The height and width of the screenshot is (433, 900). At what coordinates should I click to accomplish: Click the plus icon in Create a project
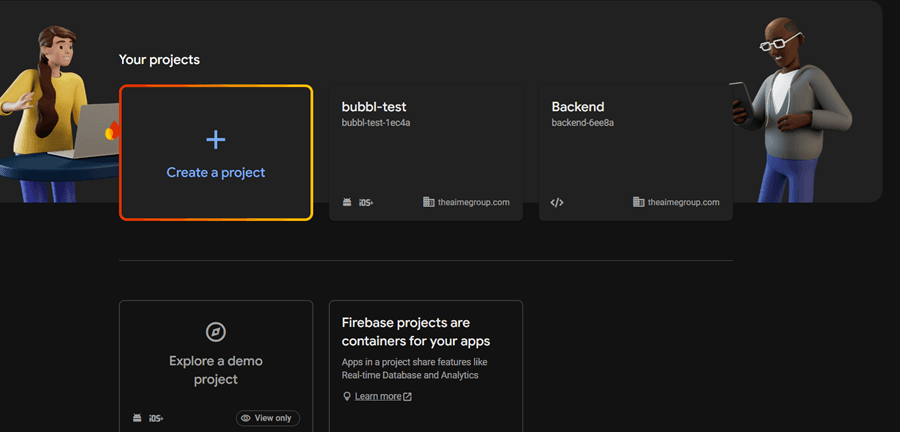216,140
